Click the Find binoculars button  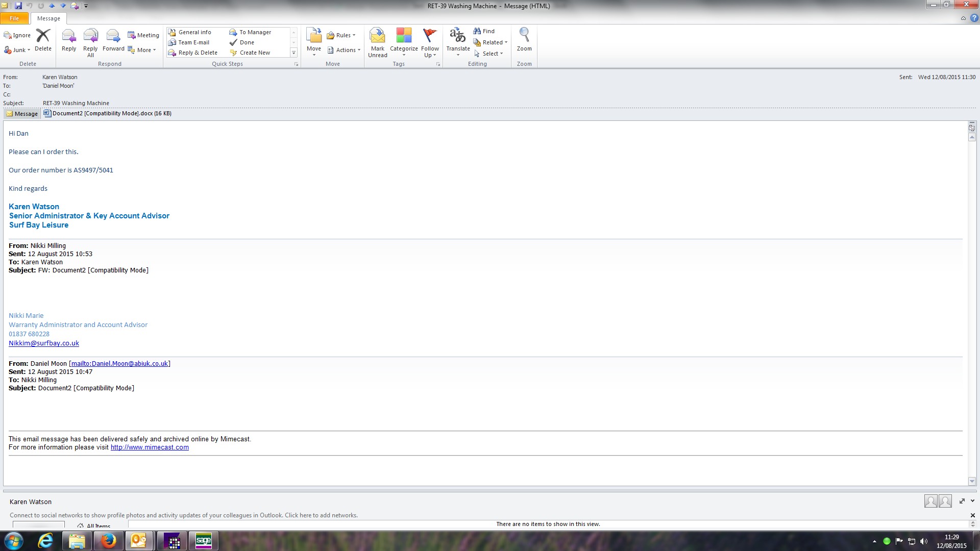[x=483, y=31]
